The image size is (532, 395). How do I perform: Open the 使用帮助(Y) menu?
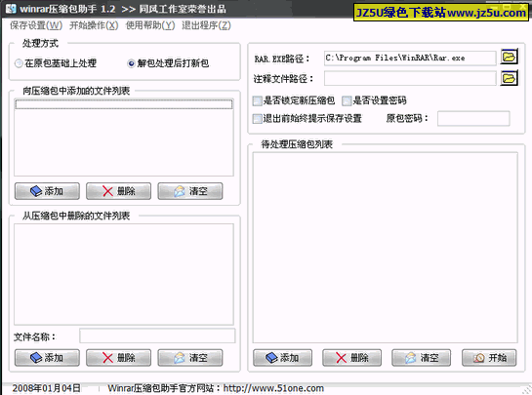[x=150, y=25]
